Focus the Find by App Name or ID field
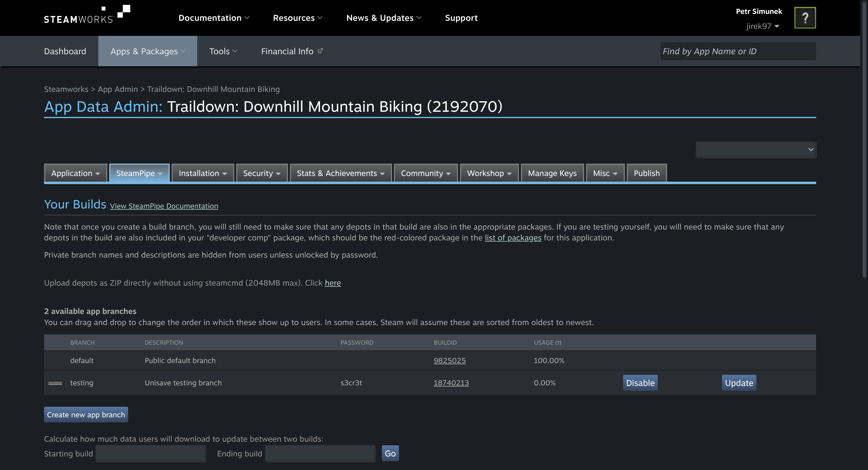 coord(738,51)
